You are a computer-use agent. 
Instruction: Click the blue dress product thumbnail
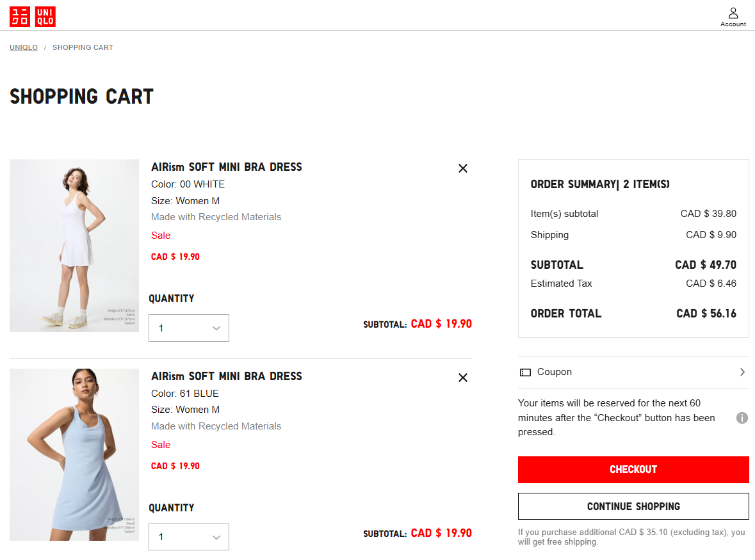(74, 454)
